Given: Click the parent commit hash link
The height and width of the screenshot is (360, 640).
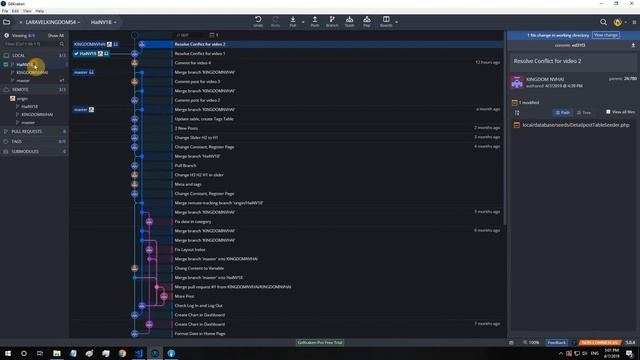Looking at the screenshot, I should (630, 78).
